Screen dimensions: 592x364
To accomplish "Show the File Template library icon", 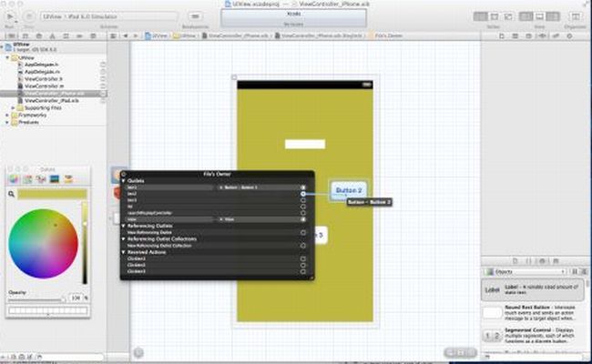I will (515, 261).
